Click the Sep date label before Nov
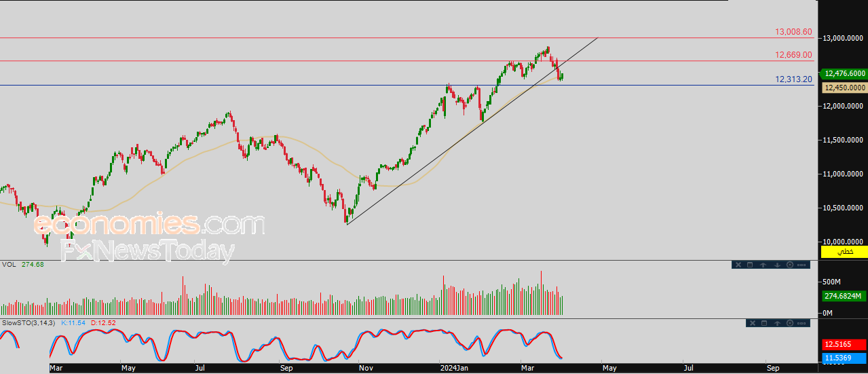 tap(286, 369)
